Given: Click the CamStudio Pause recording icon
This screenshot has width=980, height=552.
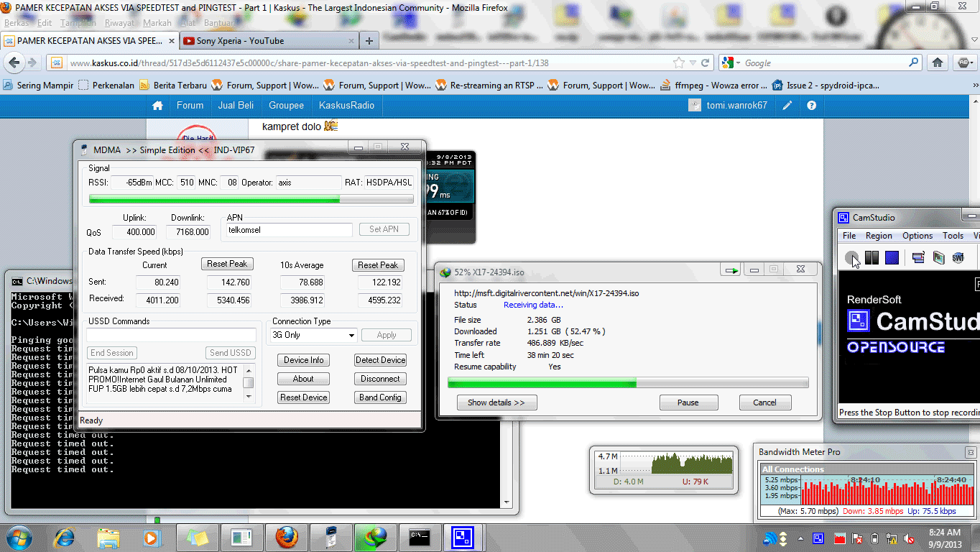Looking at the screenshot, I should pos(872,257).
